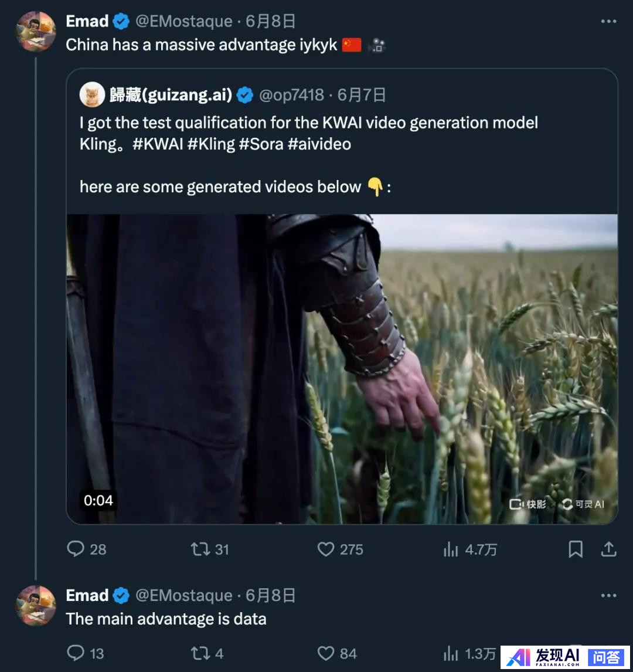Viewport: 633px width, 672px height.
Task: View analytics showing 1.3万 views
Action: tap(451, 653)
